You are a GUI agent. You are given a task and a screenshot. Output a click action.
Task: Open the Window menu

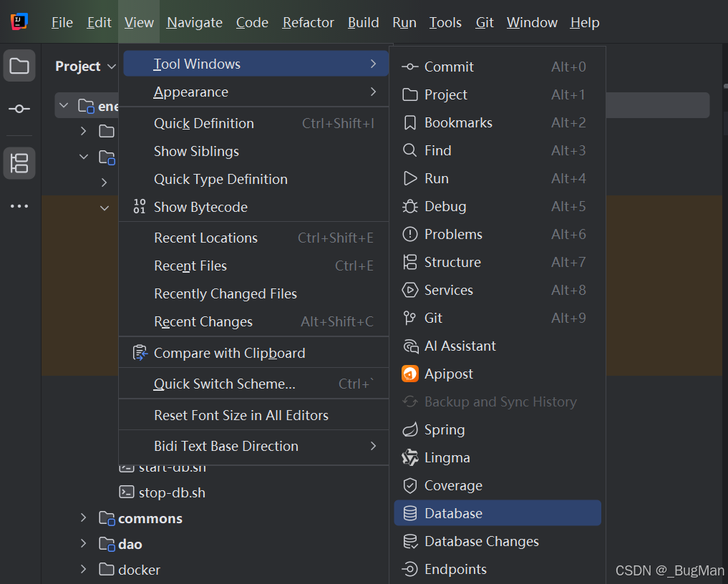click(532, 22)
